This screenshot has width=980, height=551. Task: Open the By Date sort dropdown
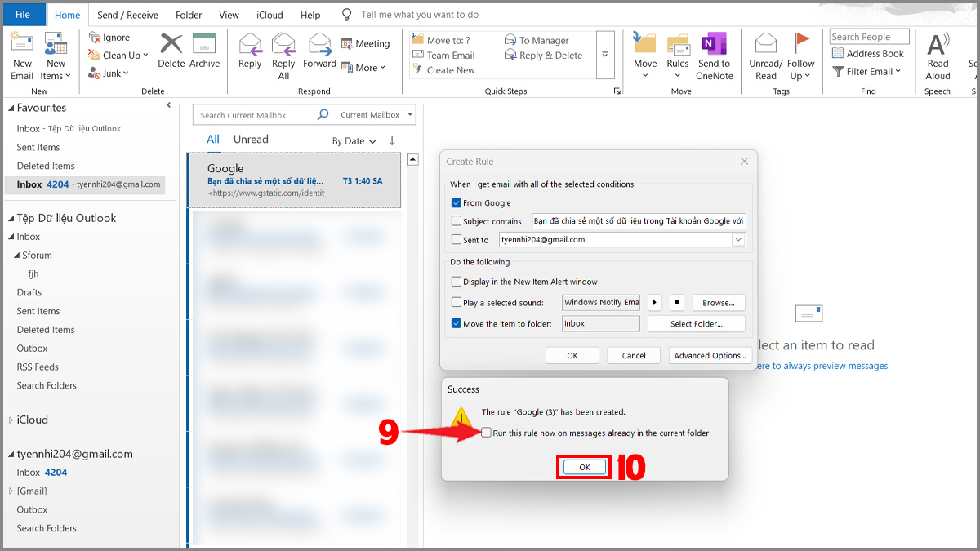[354, 141]
